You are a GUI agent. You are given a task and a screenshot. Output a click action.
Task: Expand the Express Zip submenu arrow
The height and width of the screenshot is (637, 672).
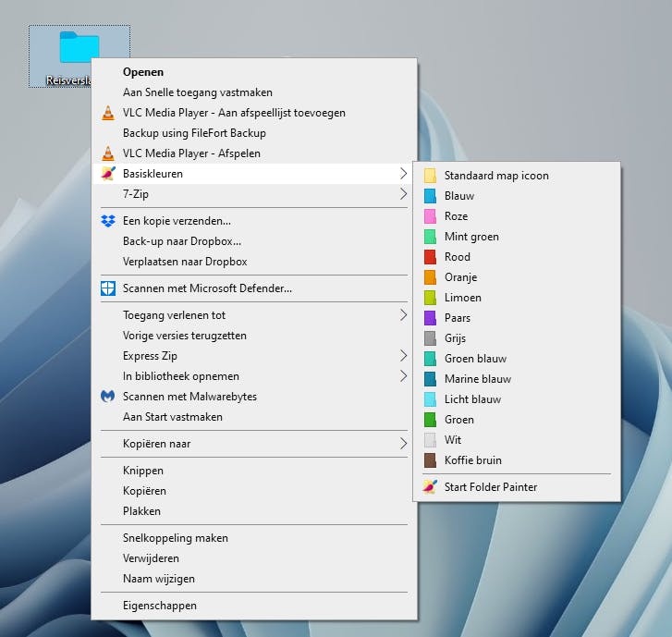click(403, 356)
